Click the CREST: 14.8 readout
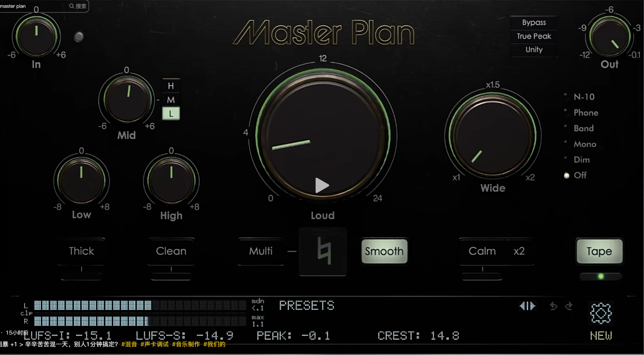Image resolution: width=644 pixels, height=355 pixels. (x=418, y=336)
